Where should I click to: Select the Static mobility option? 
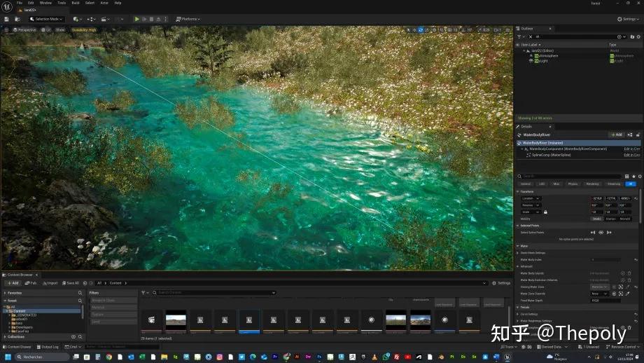pos(597,219)
